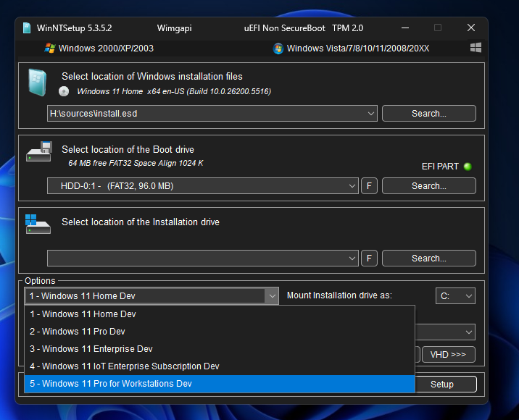Screen dimensions: 519x420
Task: Select 1 - Windows 11 Home Dev from list
Action: click(x=220, y=314)
